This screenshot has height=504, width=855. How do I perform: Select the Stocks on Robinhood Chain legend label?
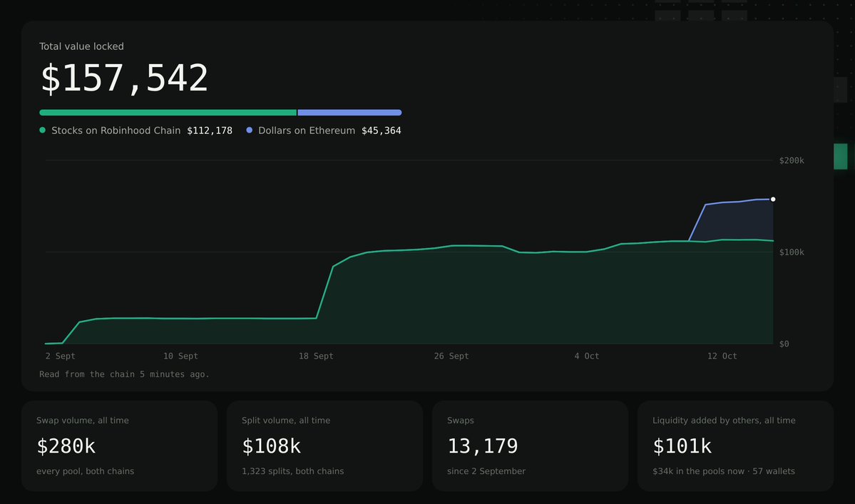[116, 130]
